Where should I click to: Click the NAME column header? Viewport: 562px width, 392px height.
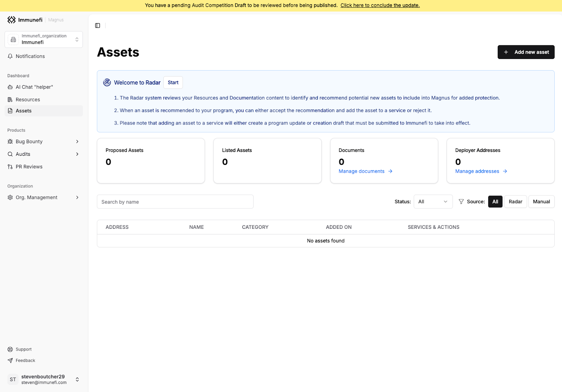pos(196,227)
